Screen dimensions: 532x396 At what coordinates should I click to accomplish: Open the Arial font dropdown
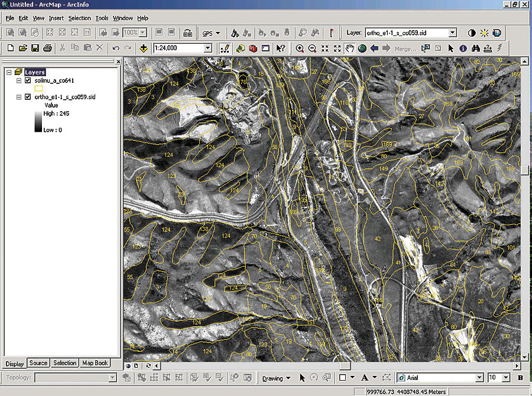point(479,378)
